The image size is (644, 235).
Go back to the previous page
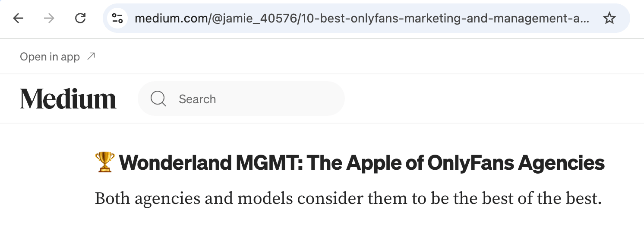(18, 18)
